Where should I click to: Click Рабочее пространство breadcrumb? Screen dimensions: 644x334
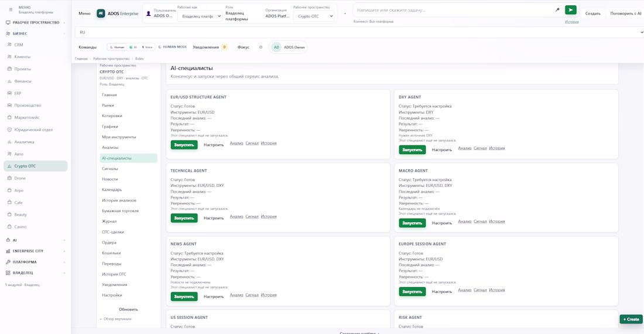pyautogui.click(x=111, y=59)
